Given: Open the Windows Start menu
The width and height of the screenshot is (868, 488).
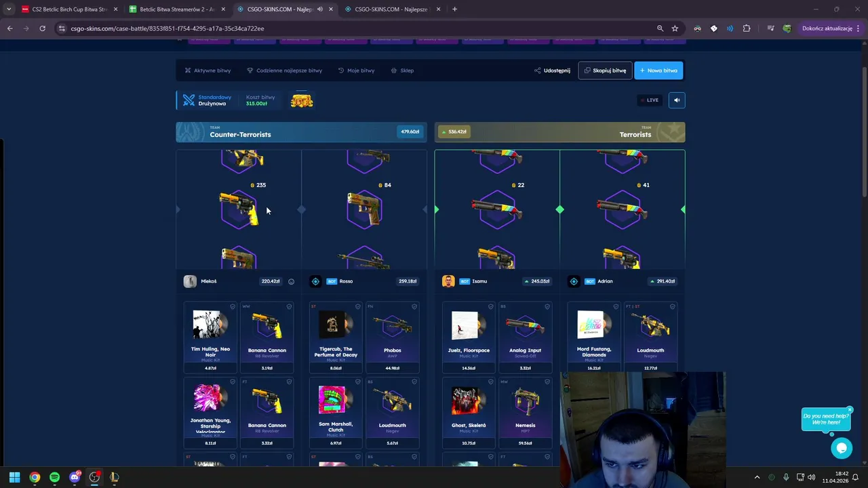Looking at the screenshot, I should 14,477.
